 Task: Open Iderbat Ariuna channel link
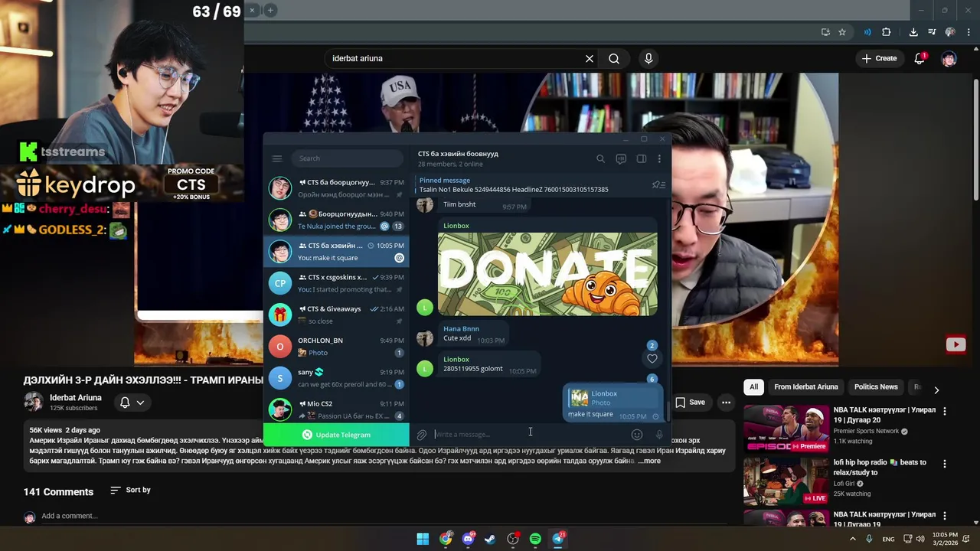tap(76, 398)
